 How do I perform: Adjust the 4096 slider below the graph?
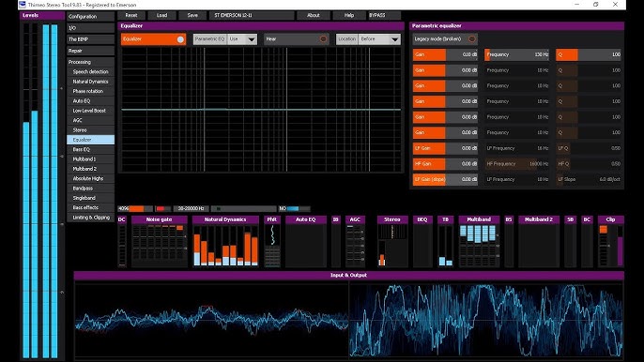point(135,208)
